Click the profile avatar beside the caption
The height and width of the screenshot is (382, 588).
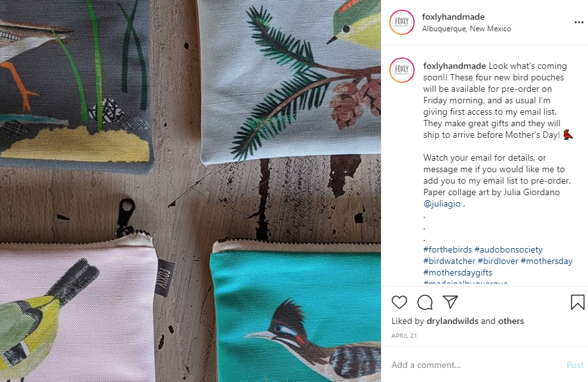401,70
